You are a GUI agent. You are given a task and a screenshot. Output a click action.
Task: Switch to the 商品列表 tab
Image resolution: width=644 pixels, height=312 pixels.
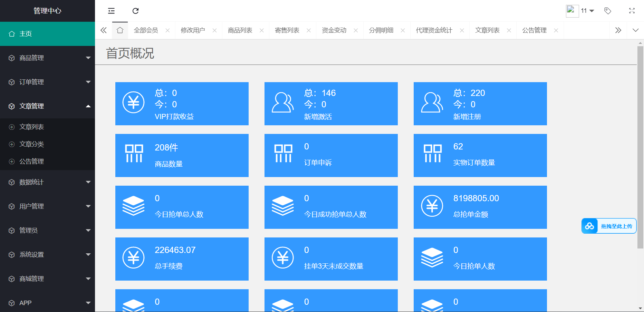(240, 30)
